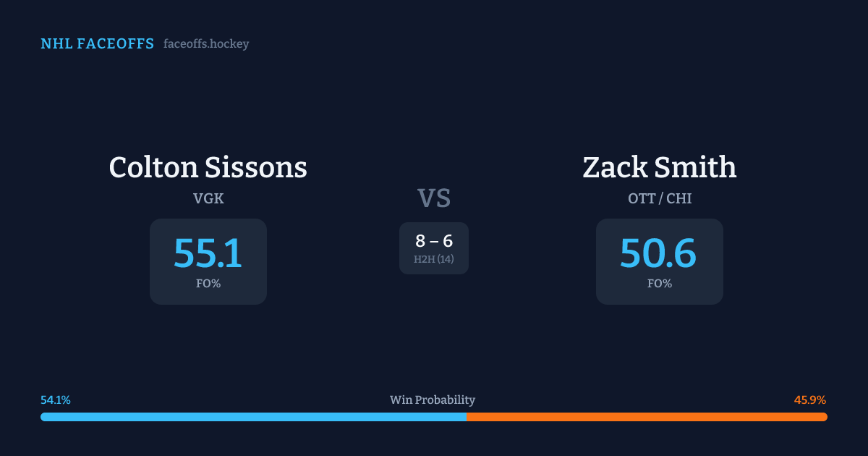Select the Zack Smith player name

(x=660, y=167)
